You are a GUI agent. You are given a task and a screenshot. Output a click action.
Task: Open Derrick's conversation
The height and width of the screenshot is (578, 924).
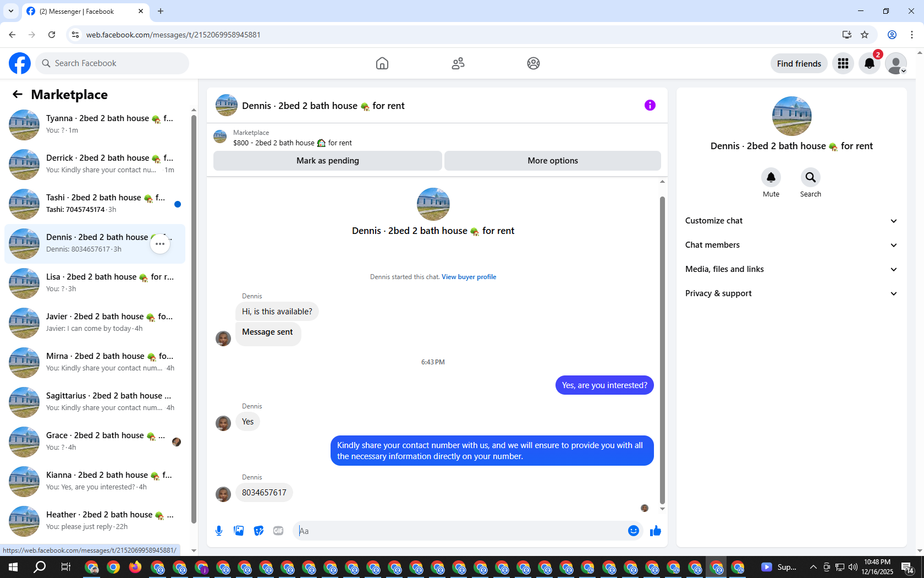pos(95,165)
